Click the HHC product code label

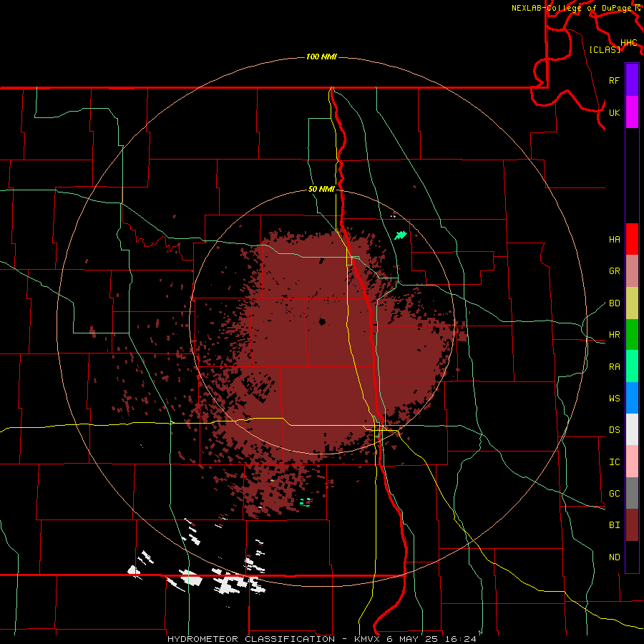pos(628,42)
